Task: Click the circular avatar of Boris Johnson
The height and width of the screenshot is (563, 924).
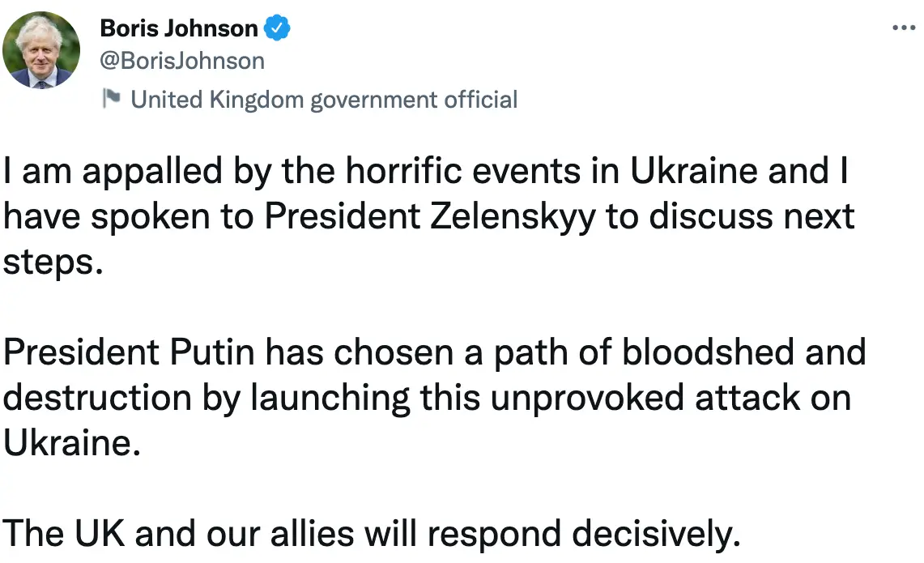Action: point(41,50)
